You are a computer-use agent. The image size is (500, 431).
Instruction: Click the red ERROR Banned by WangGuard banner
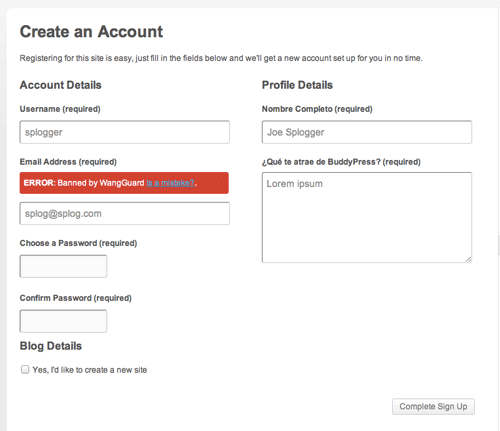tap(124, 183)
